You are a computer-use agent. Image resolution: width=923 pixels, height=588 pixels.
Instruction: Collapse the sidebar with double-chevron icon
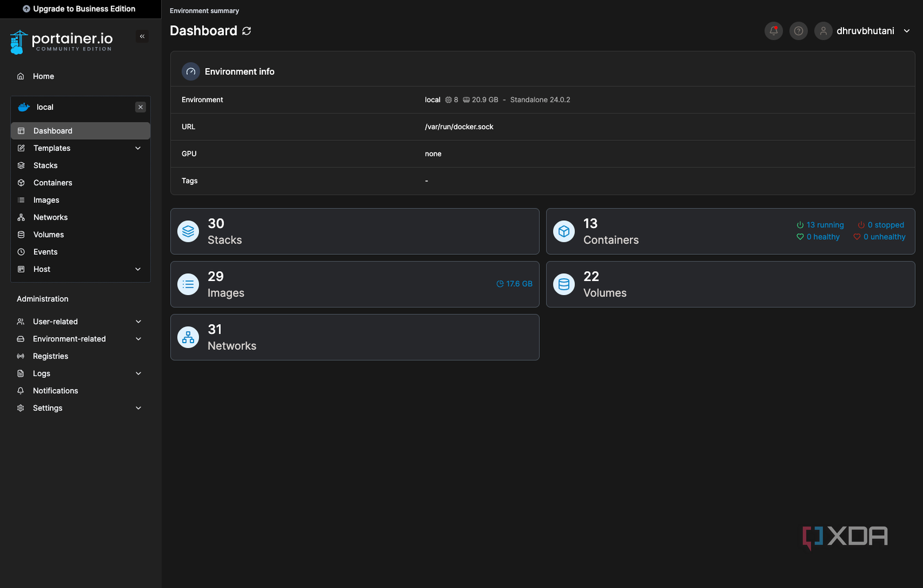pos(142,36)
